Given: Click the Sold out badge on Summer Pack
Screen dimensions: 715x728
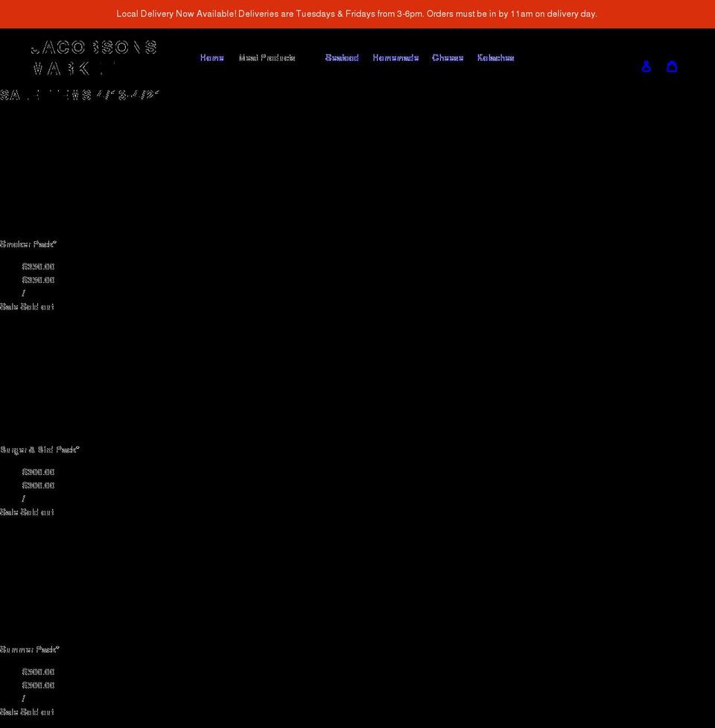Looking at the screenshot, I should [x=36, y=712].
